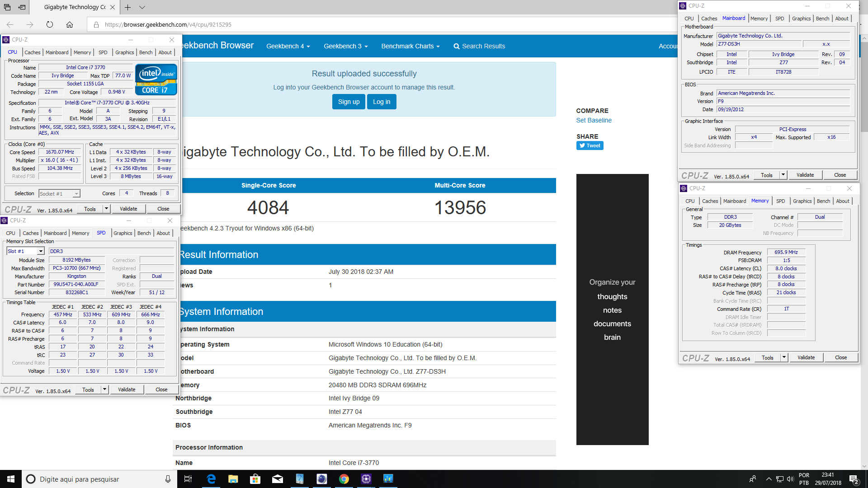Click Close button in CPU-Z Mainboard window
The width and height of the screenshot is (868, 488).
click(840, 175)
